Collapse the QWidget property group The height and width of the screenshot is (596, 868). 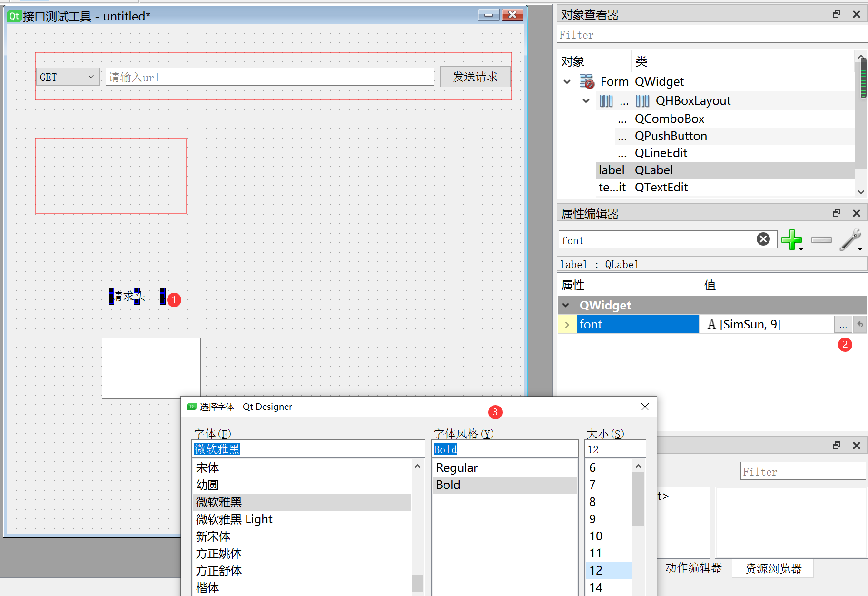(x=566, y=305)
